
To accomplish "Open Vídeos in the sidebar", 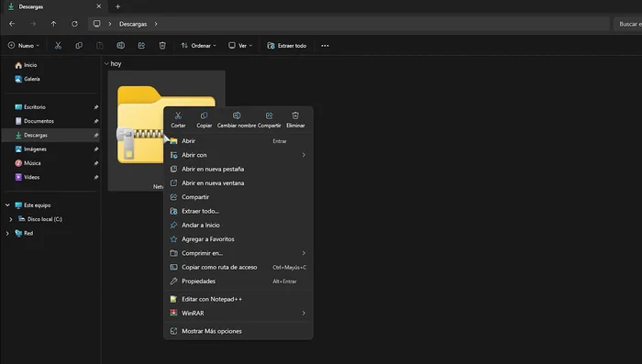I will [27, 177].
